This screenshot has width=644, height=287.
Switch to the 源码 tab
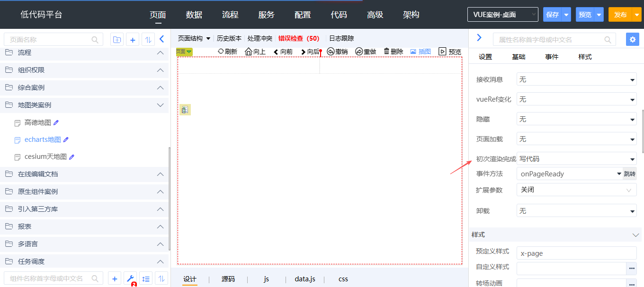click(x=228, y=279)
